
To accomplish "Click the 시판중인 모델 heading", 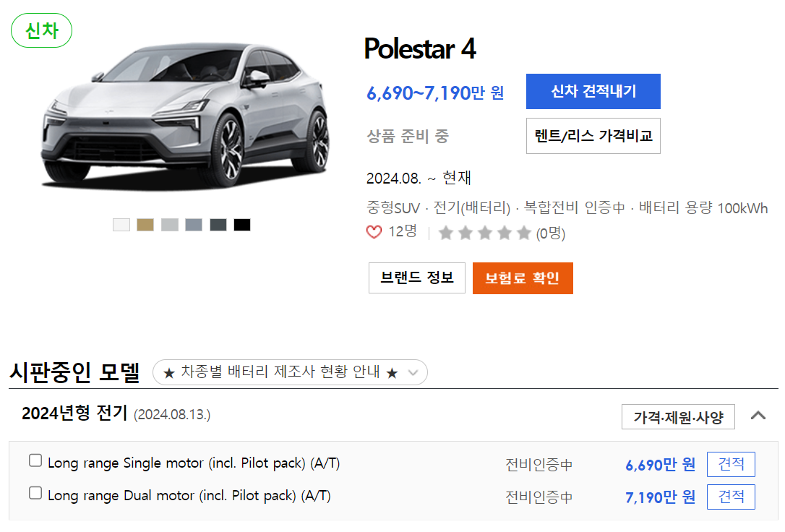I will pyautogui.click(x=74, y=372).
